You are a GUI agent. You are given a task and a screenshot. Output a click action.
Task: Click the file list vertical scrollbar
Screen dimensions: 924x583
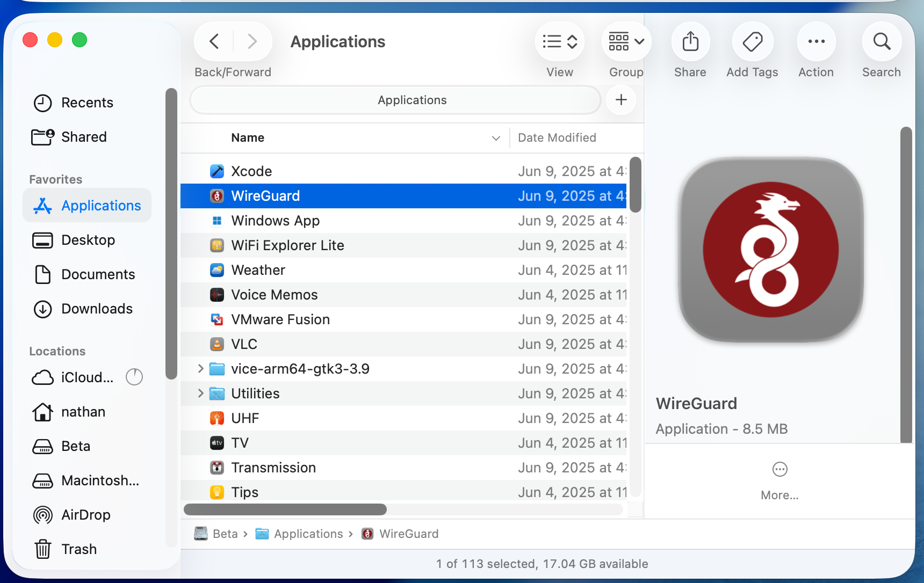[636, 185]
